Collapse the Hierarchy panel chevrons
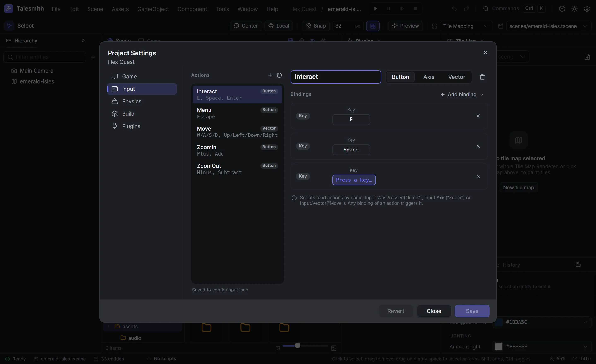The width and height of the screenshot is (596, 364). [x=83, y=41]
